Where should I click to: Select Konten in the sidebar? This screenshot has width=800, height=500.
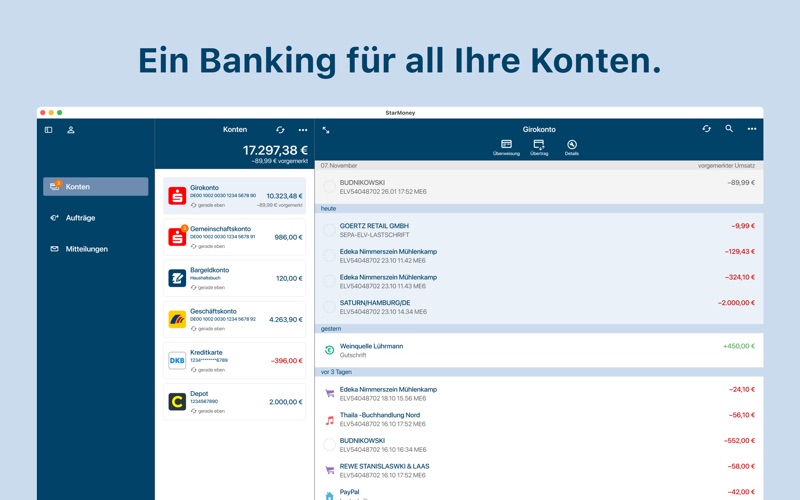[95, 187]
